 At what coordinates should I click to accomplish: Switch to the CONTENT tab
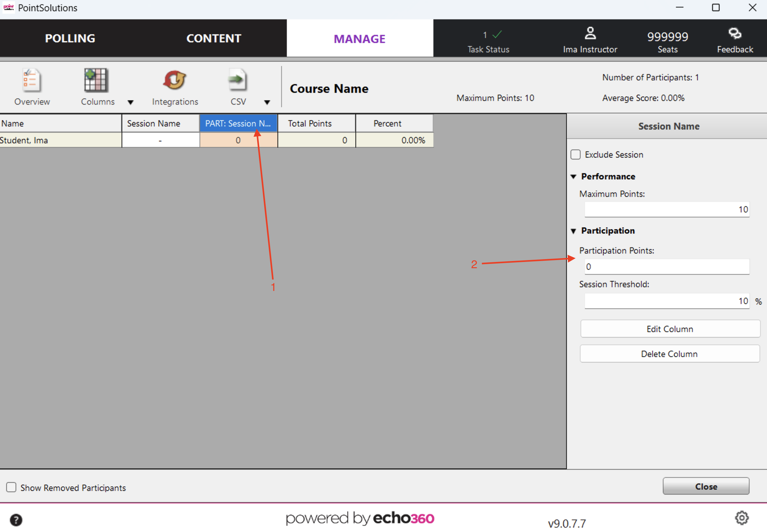214,38
